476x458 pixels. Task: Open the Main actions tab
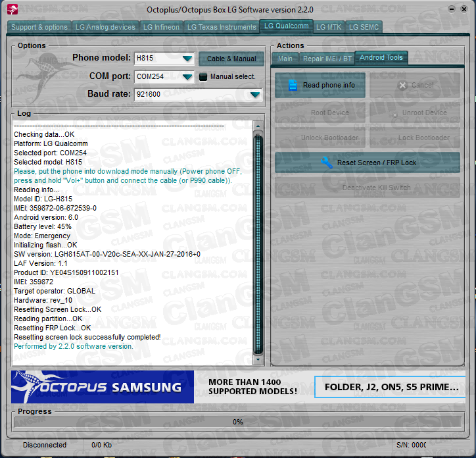[x=285, y=59]
